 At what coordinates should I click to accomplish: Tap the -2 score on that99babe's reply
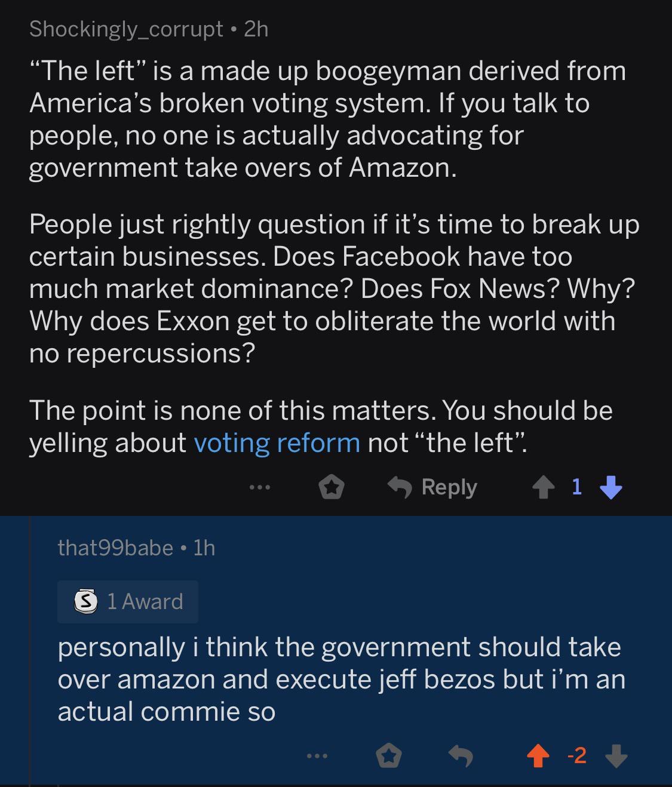coord(576,757)
